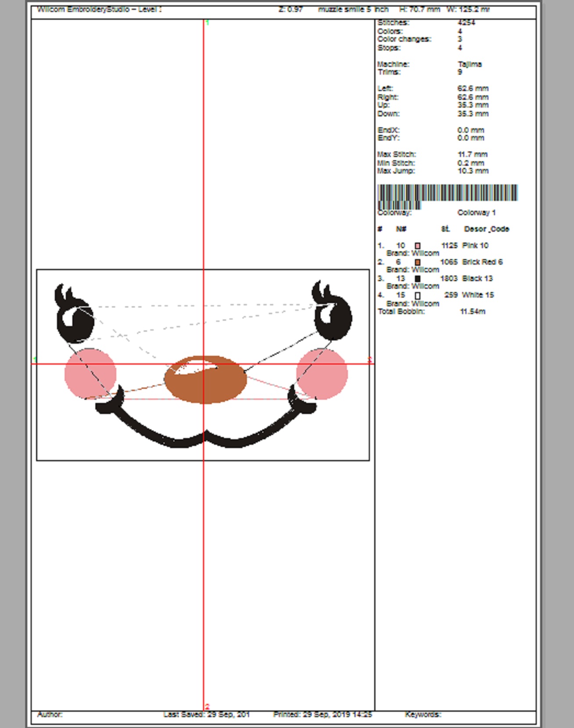This screenshot has width=574, height=728.
Task: Click the 'Colorway 1' value
Action: [477, 213]
